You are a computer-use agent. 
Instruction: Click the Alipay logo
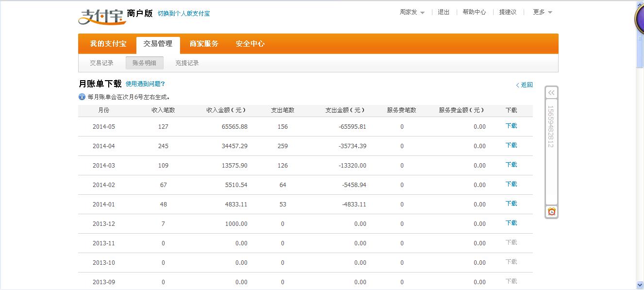click(99, 16)
